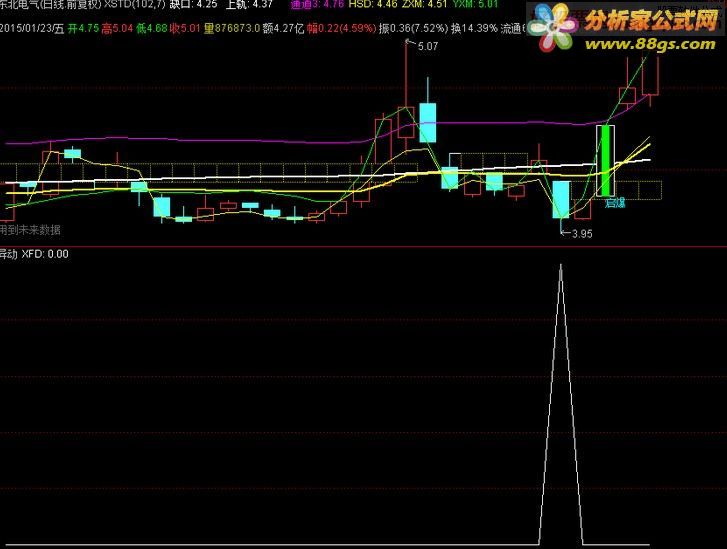Click the peak of the XFD spike
This screenshot has width=727, height=549.
tap(561, 266)
